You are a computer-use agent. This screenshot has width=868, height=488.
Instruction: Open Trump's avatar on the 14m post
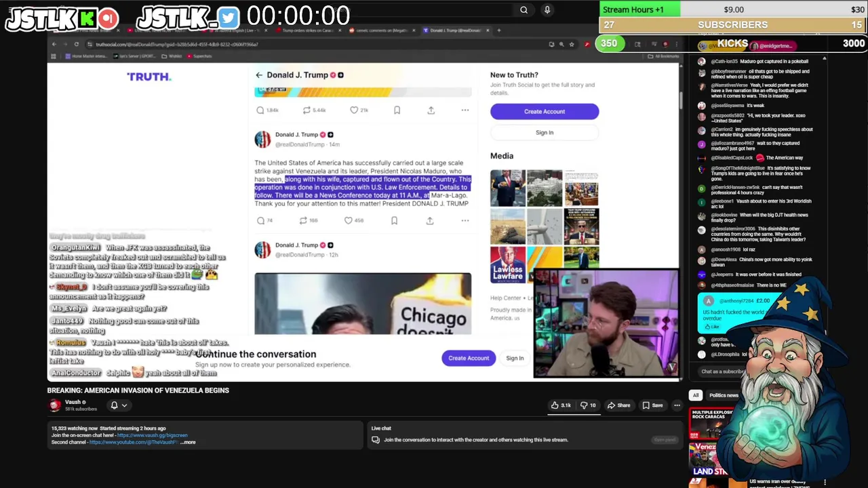(x=262, y=140)
